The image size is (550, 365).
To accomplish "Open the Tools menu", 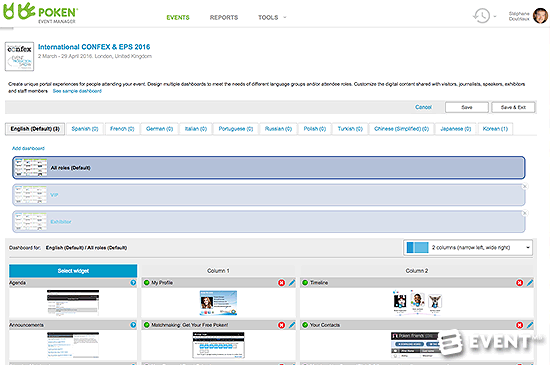I will coord(268,17).
